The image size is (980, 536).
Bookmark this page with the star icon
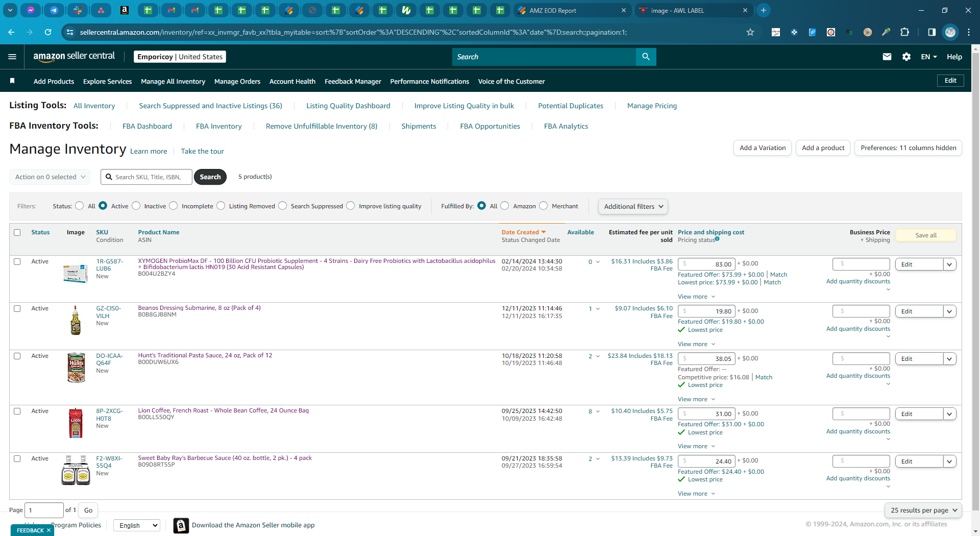[750, 32]
